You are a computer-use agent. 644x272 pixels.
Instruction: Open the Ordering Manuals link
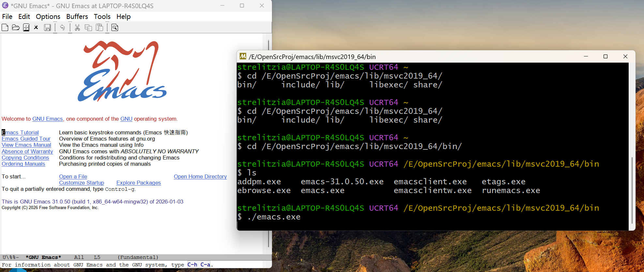23,164
